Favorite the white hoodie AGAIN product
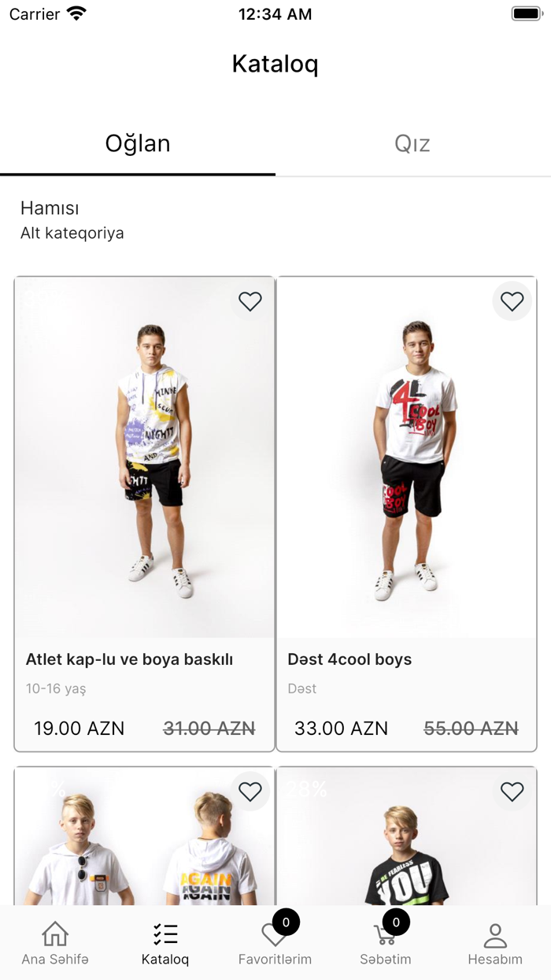 click(250, 792)
